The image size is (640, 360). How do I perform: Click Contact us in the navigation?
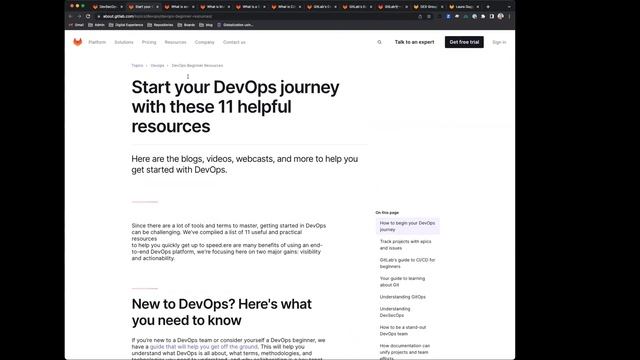point(234,42)
